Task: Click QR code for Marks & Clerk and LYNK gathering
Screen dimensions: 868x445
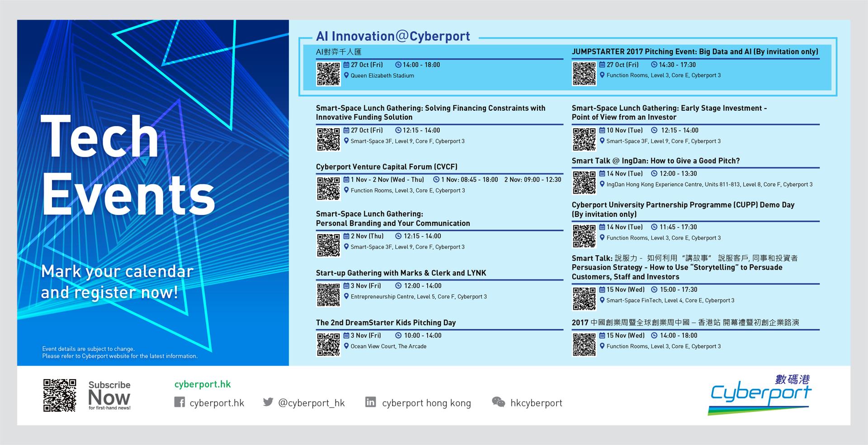Action: [328, 295]
